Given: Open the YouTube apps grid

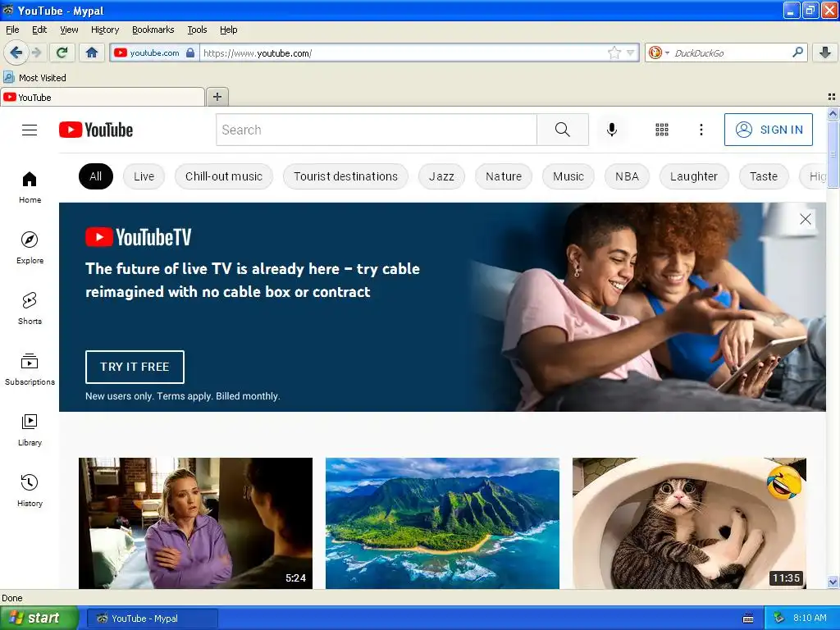Looking at the screenshot, I should (x=662, y=130).
